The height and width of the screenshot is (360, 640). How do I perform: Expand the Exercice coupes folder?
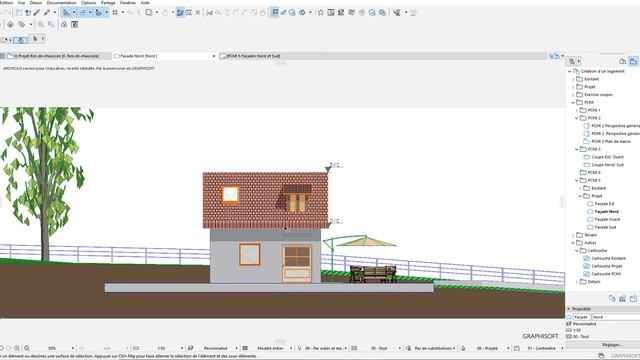coord(573,95)
